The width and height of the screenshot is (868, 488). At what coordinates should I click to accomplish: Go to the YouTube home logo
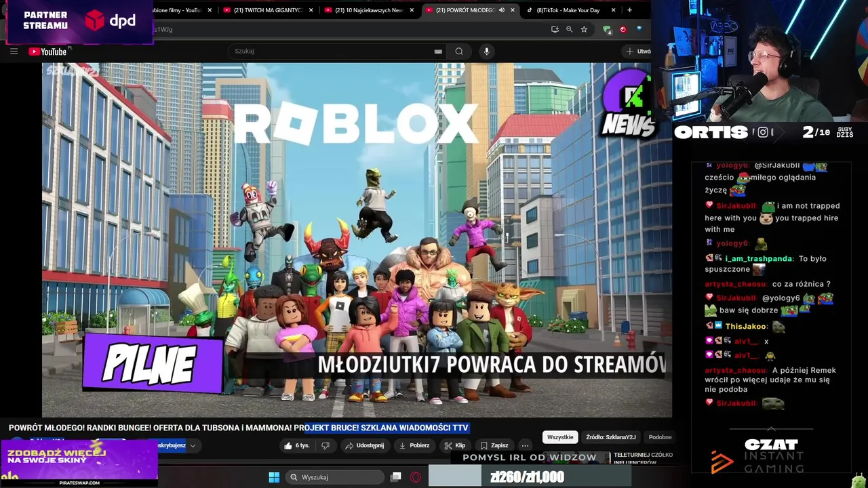[47, 52]
